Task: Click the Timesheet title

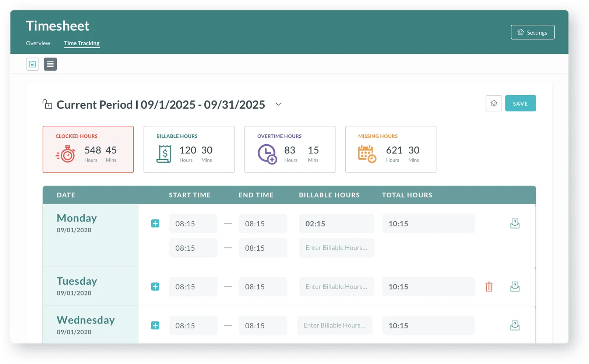Action: (57, 26)
